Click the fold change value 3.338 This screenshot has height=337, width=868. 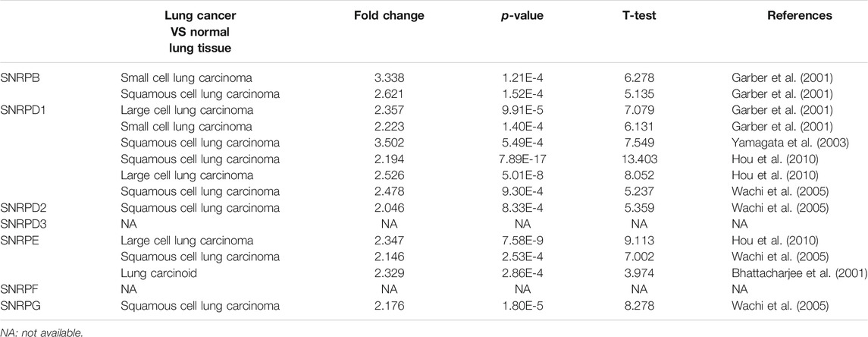coord(389,78)
